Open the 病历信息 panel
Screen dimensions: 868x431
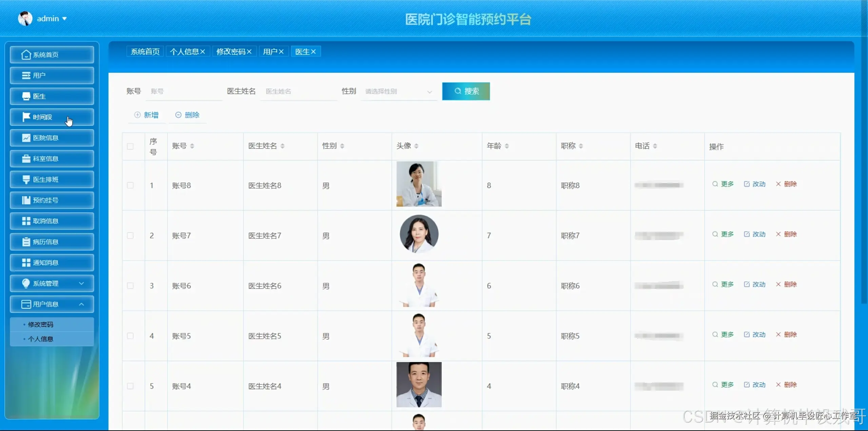(x=52, y=241)
